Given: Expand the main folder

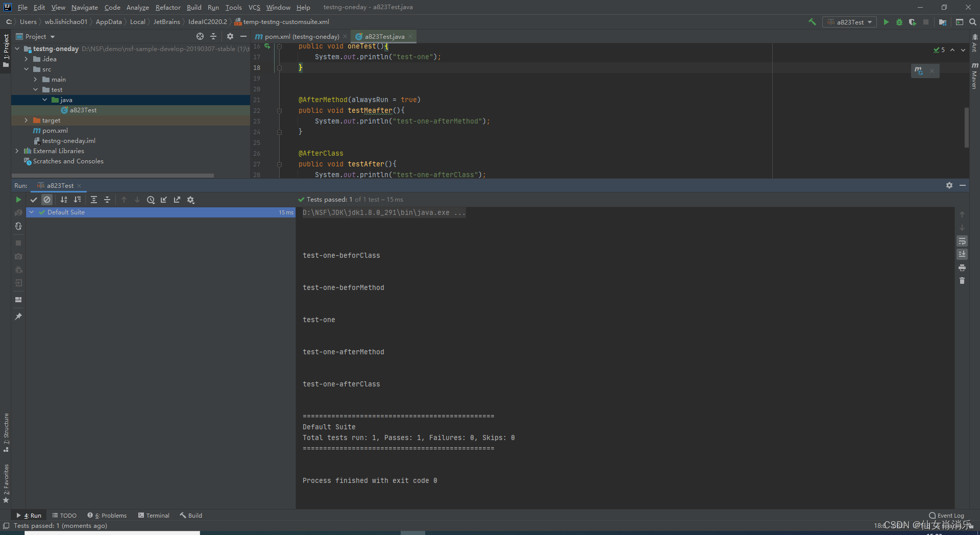Looking at the screenshot, I should pyautogui.click(x=35, y=79).
